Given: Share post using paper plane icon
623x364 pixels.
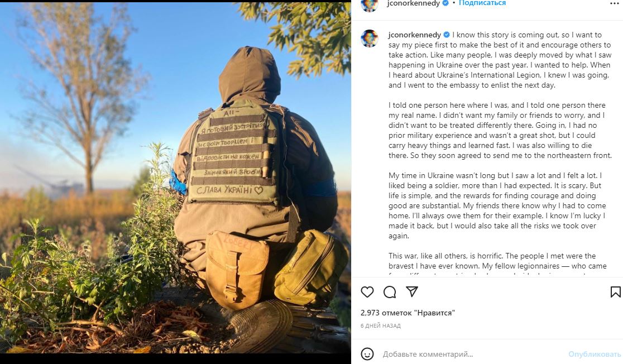Looking at the screenshot, I should pos(412,291).
